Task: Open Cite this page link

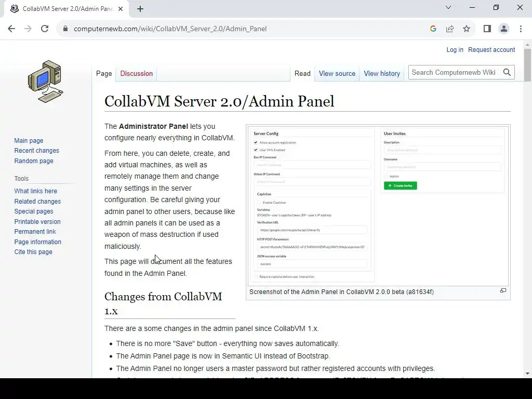Action: [33, 252]
